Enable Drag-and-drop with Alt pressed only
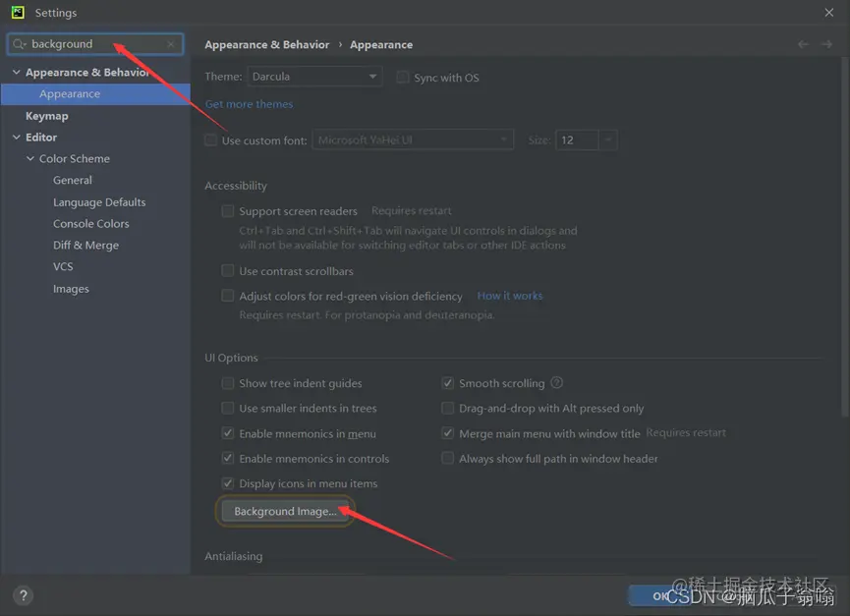 click(448, 408)
